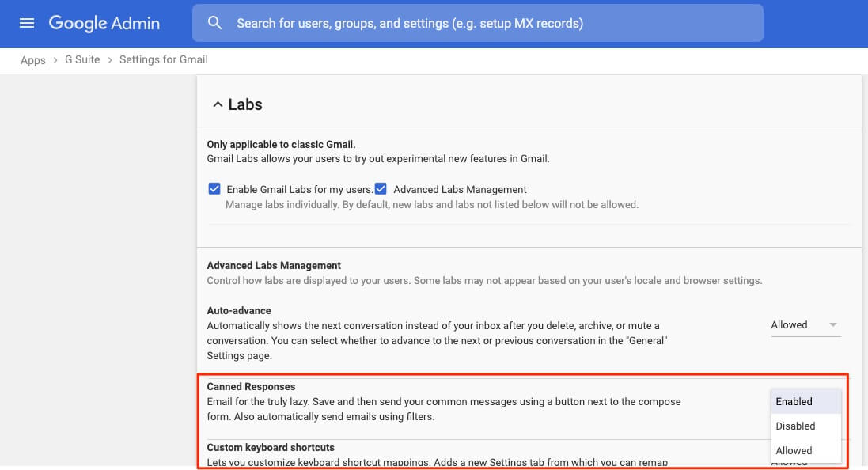Click the magnifier search icon
The height and width of the screenshot is (470, 868).
pyautogui.click(x=215, y=23)
